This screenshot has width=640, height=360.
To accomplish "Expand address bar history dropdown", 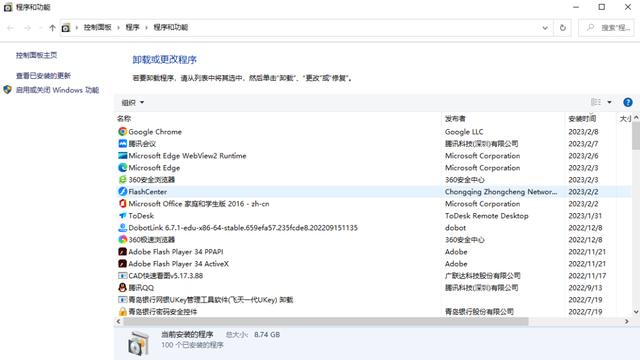I will click(545, 28).
